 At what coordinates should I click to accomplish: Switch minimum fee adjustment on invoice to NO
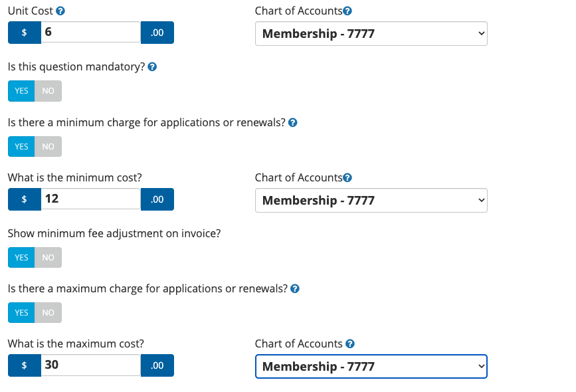48,258
